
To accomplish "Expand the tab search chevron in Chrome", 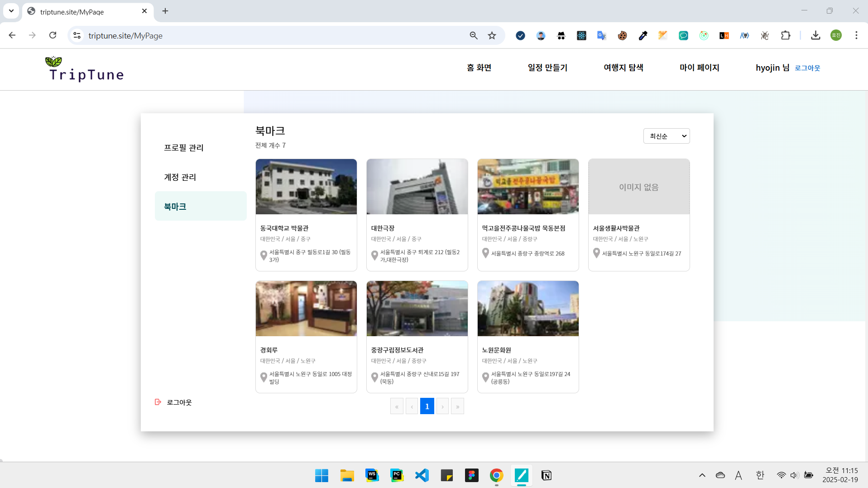I will point(11,11).
